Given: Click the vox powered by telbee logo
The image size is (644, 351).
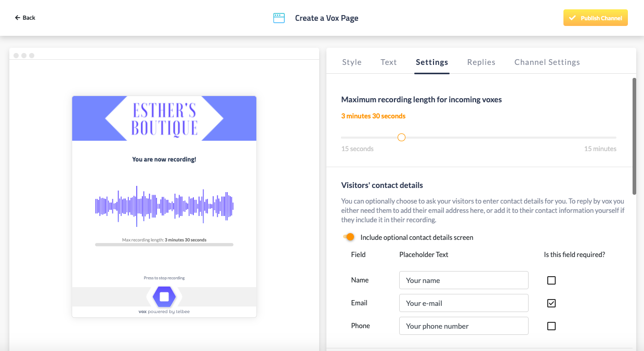Looking at the screenshot, I should (164, 312).
